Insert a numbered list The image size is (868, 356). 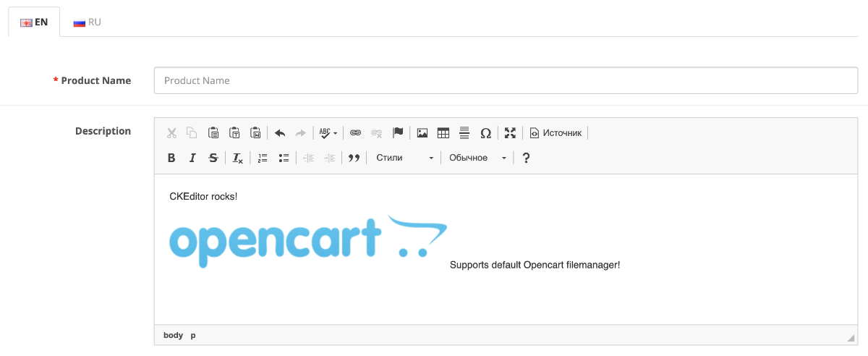tap(263, 158)
